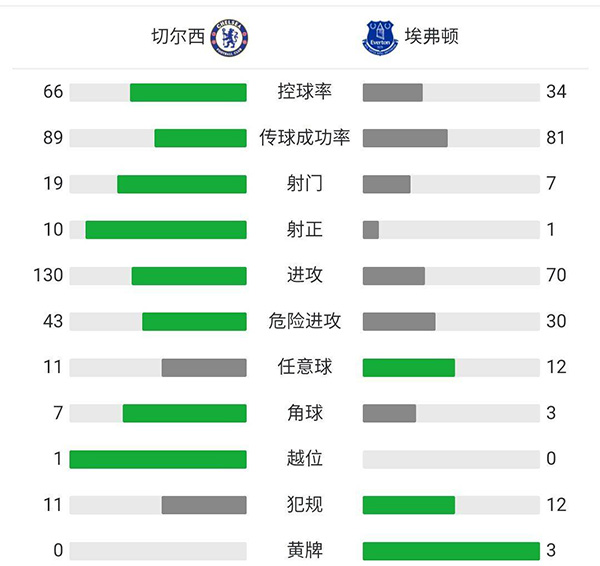Click the 射正 stat label

pos(305,230)
